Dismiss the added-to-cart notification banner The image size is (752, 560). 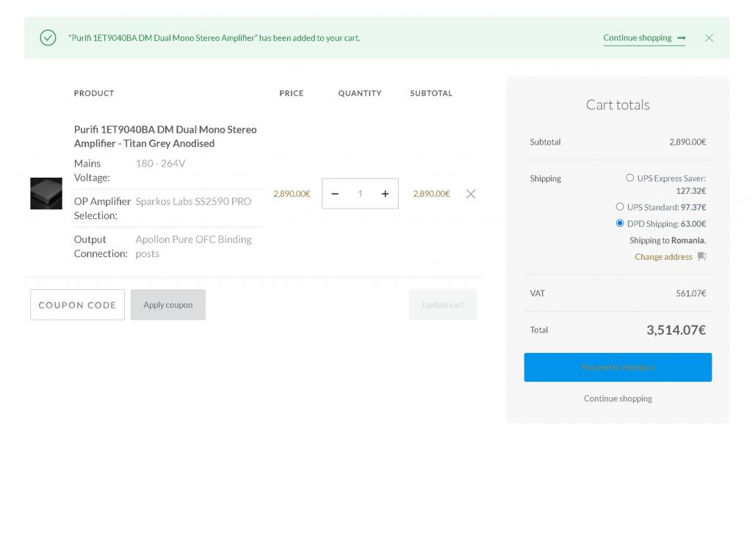709,38
